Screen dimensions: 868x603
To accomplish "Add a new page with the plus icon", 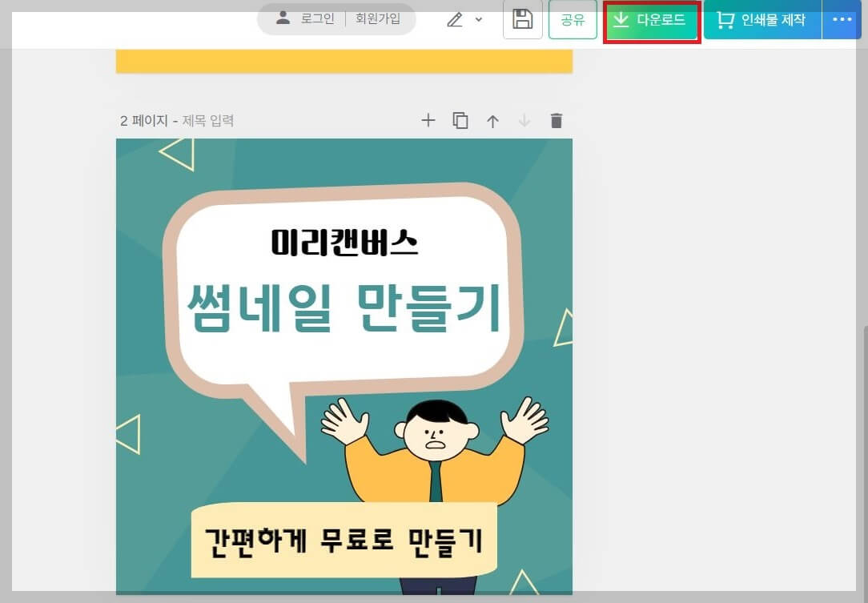I will [x=428, y=120].
